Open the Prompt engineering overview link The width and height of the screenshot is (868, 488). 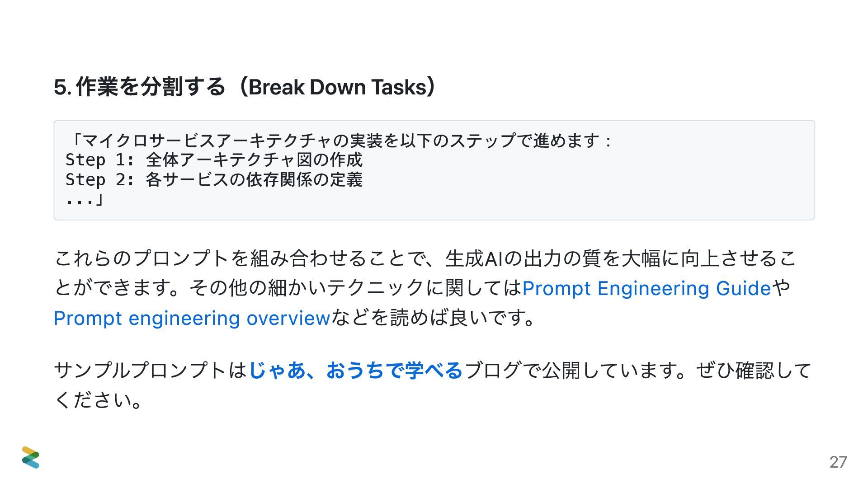(192, 318)
